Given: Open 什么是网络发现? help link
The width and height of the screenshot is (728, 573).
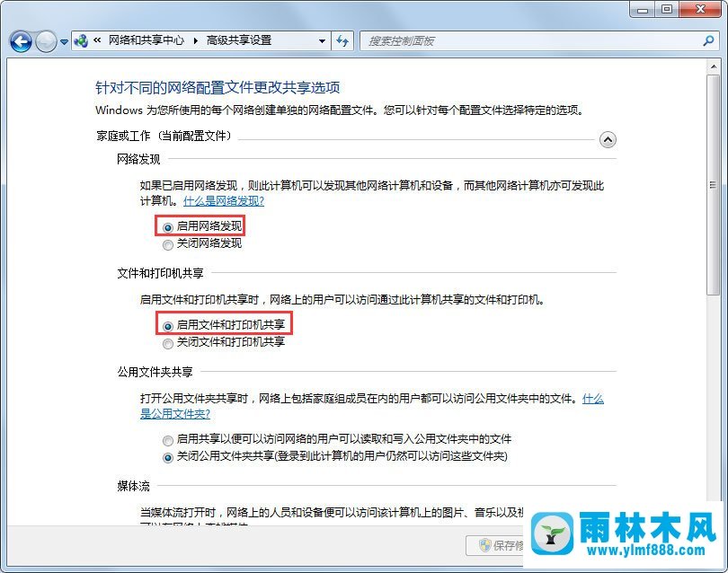Looking at the screenshot, I should pyautogui.click(x=224, y=201).
